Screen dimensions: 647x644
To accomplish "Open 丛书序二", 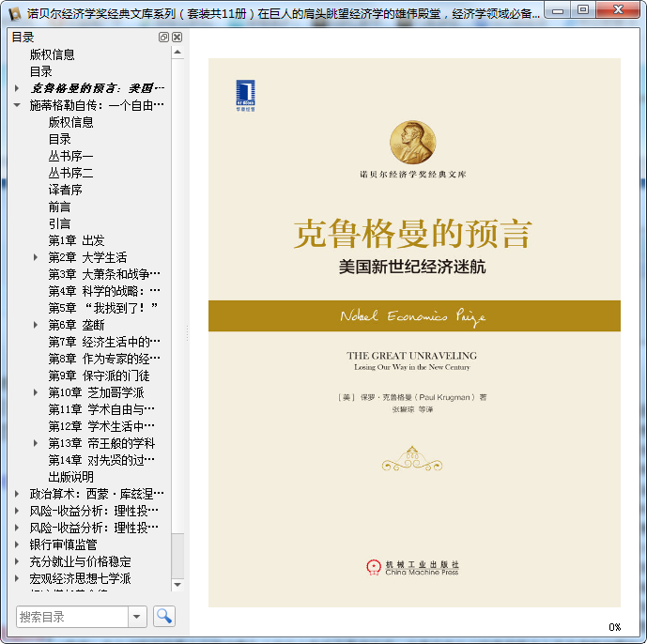I will [71, 173].
